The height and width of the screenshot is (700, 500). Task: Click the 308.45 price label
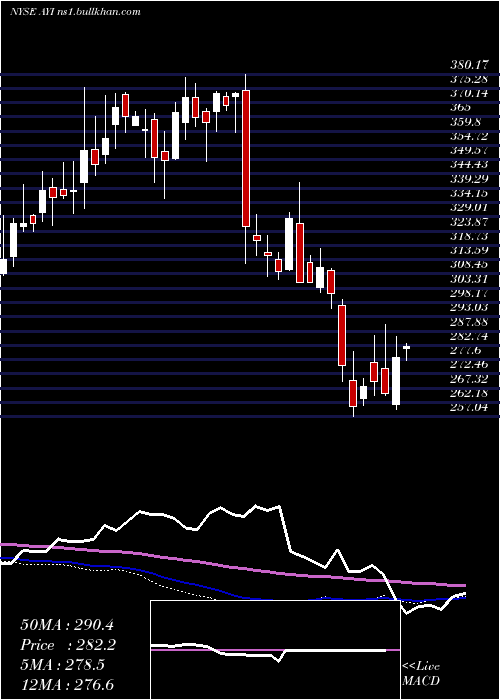coord(469,265)
